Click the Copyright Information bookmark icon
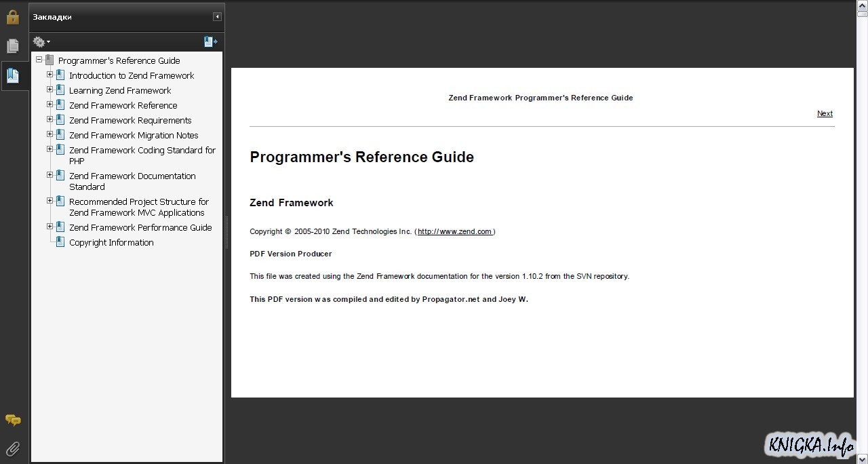 60,242
